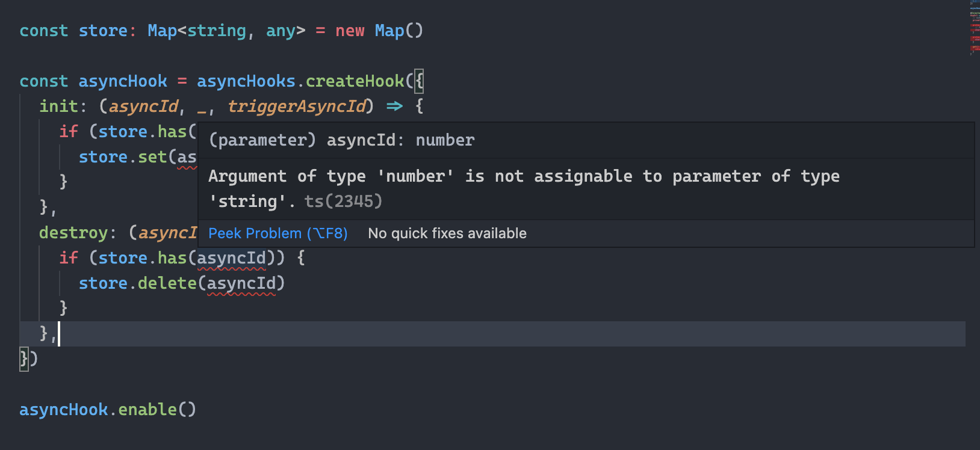
Task: Click the 'any' type in the Map generic
Action: [281, 31]
